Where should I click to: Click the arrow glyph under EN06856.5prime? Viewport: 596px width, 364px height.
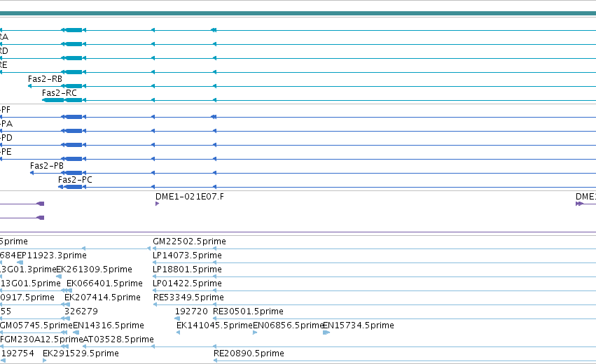coord(255,332)
